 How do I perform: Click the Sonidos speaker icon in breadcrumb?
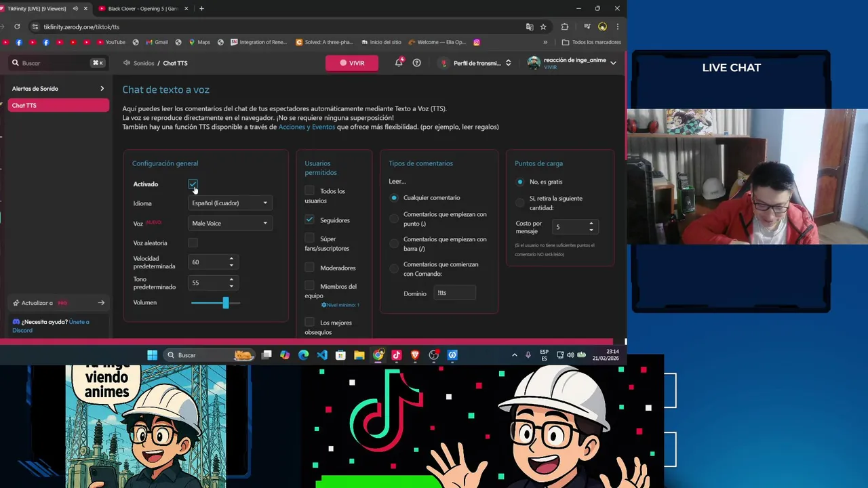[127, 63]
